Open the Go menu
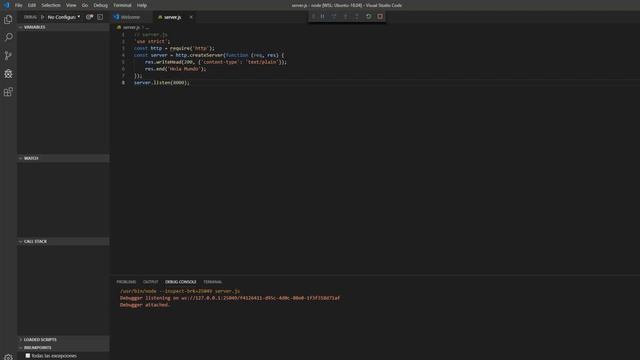The image size is (640, 360). coord(85,5)
